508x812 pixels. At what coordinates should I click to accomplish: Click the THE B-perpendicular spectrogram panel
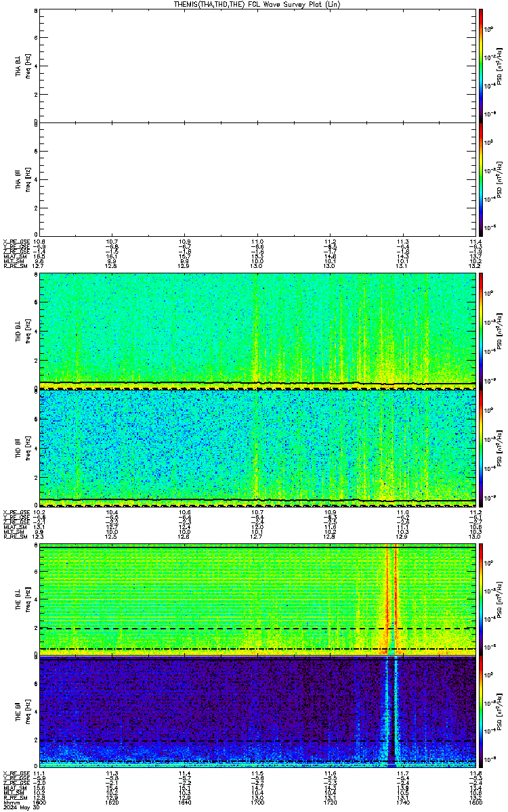pyautogui.click(x=257, y=599)
